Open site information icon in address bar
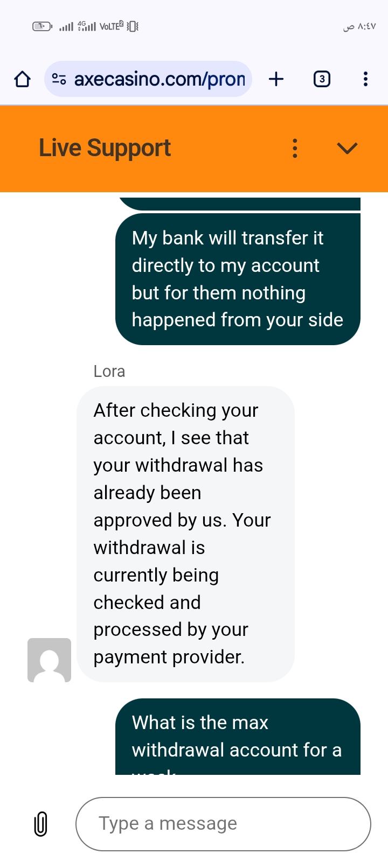The image size is (388, 868). tap(59, 79)
